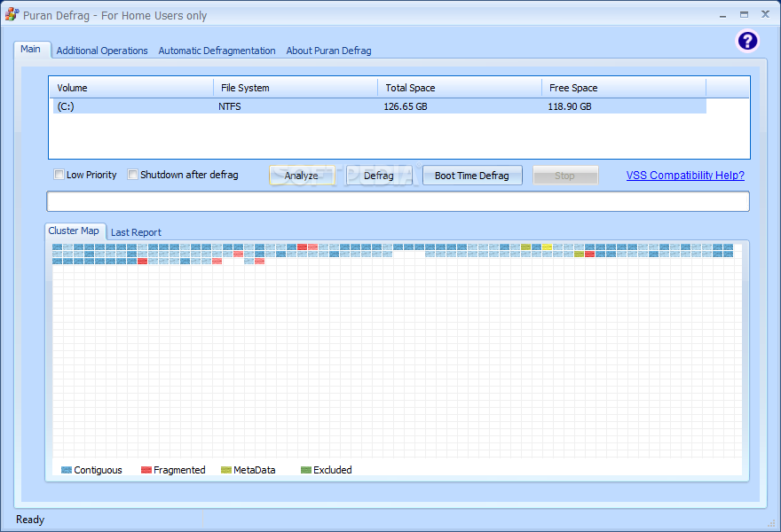Click the 126.65 GB total space cell
Viewport: 781px width, 532px height.
click(406, 106)
